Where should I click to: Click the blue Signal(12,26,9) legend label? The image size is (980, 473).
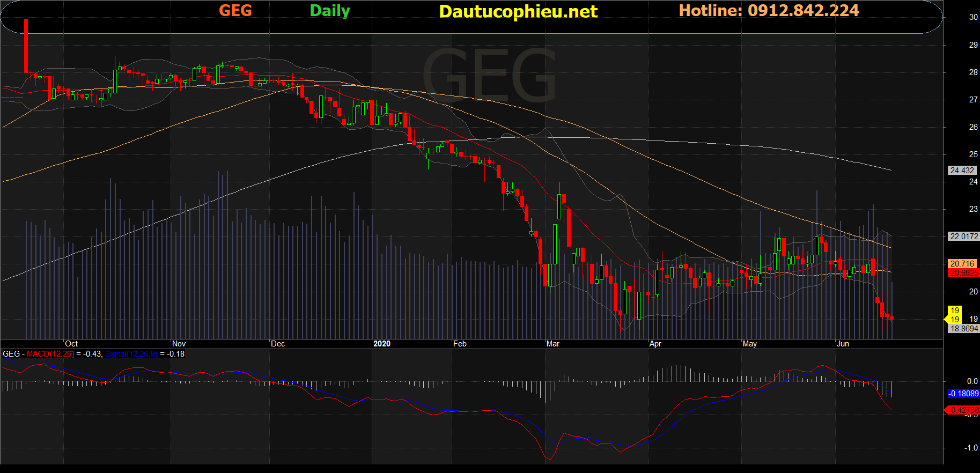point(131,354)
